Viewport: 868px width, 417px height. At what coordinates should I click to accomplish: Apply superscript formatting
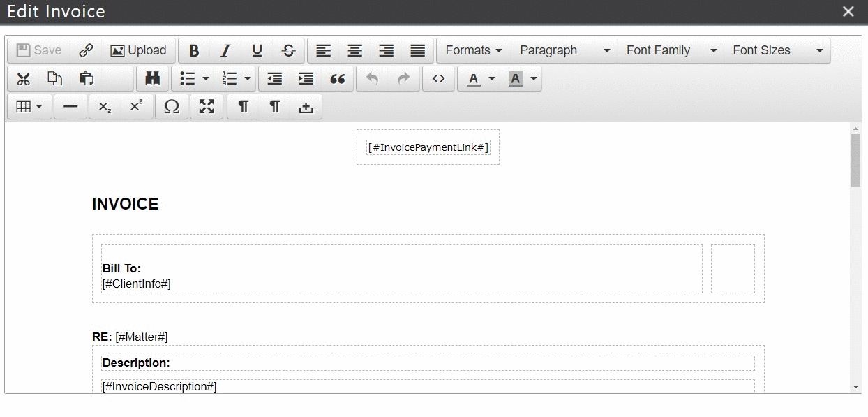coord(137,106)
